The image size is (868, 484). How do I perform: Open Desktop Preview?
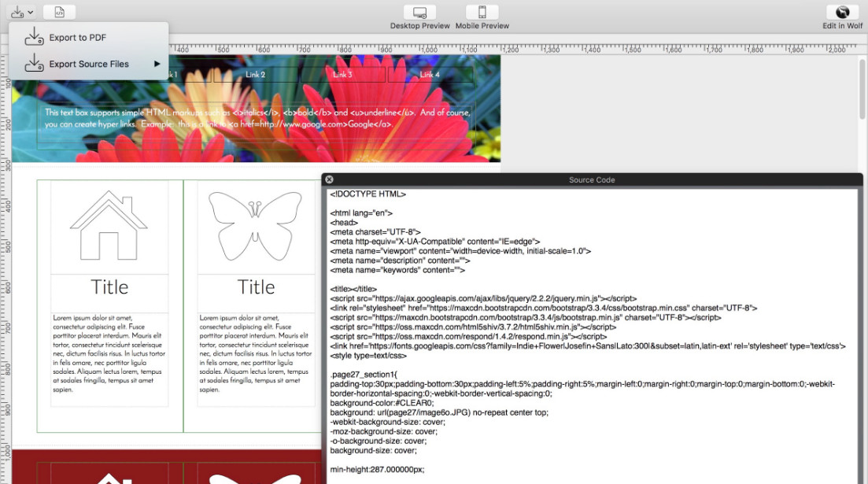point(419,12)
